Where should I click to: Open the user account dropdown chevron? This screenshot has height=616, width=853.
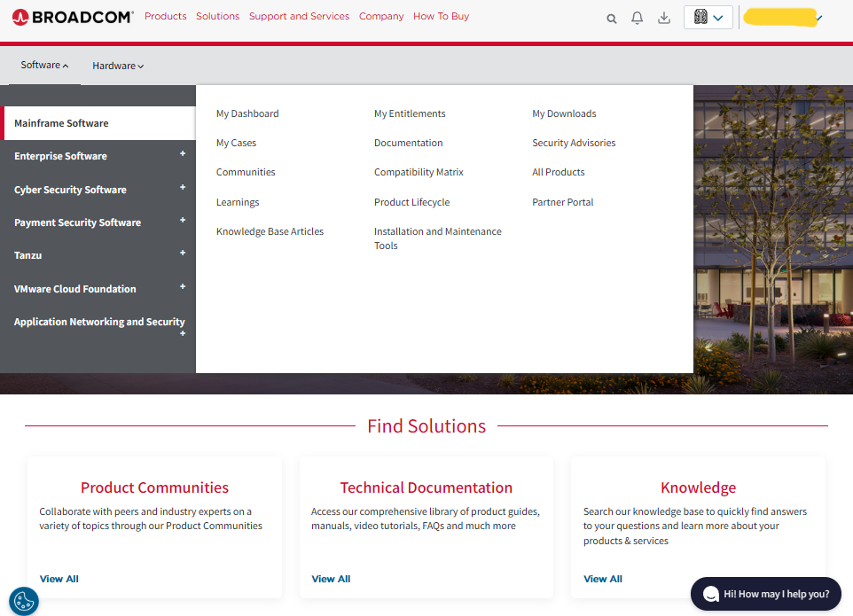click(x=818, y=18)
